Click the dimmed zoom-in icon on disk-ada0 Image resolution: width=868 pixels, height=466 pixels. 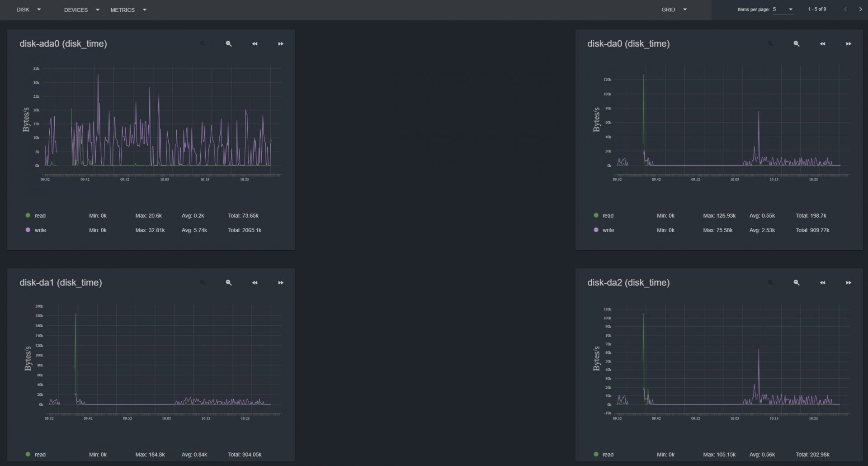203,44
